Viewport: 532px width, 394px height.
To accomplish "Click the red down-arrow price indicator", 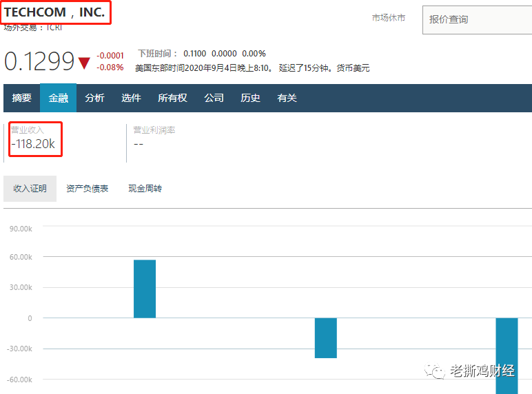I will (84, 63).
